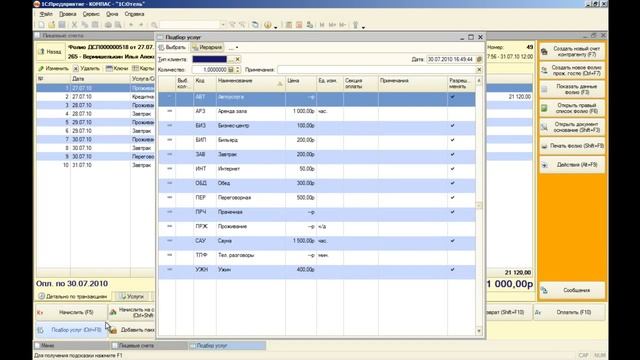The image size is (640, 360).
Task: Open the Файл menu
Action: (46, 14)
